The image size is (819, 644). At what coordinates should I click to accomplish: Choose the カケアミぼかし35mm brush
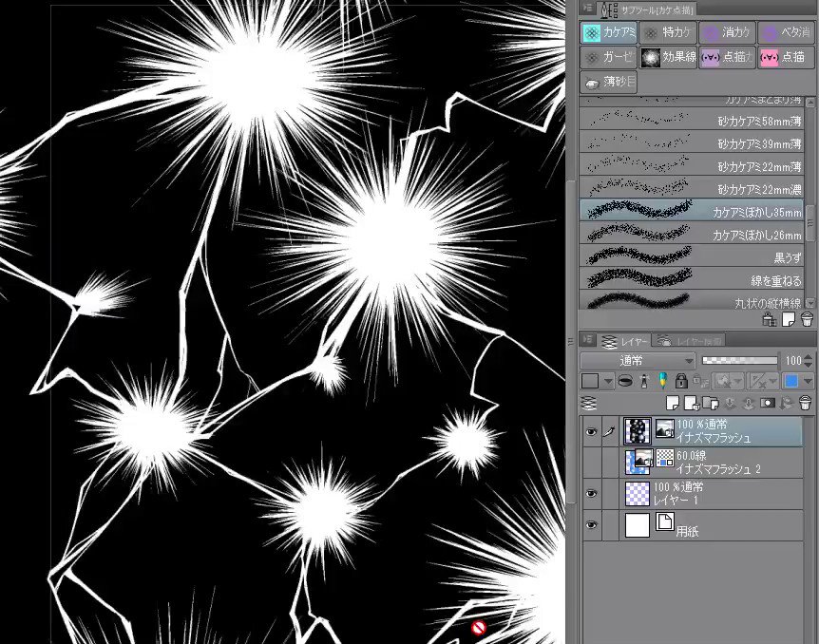tap(692, 211)
